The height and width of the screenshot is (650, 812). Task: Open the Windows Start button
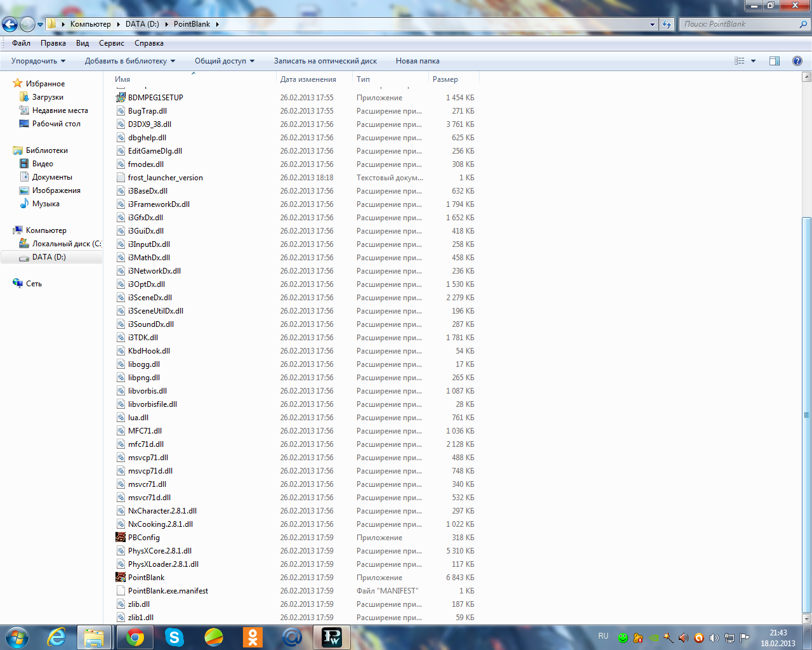16,637
